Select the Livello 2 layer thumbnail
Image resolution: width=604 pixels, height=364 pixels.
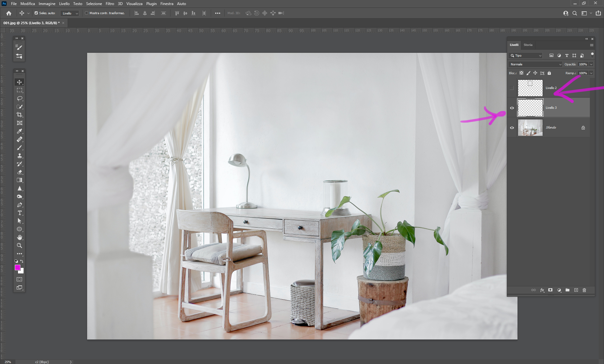pos(530,88)
